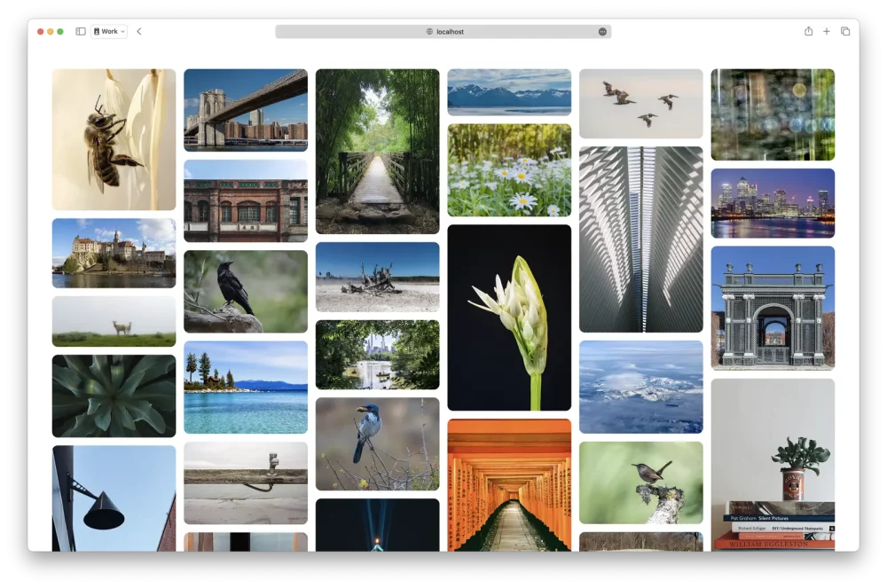
Task: View the white daisies photo
Action: click(509, 170)
